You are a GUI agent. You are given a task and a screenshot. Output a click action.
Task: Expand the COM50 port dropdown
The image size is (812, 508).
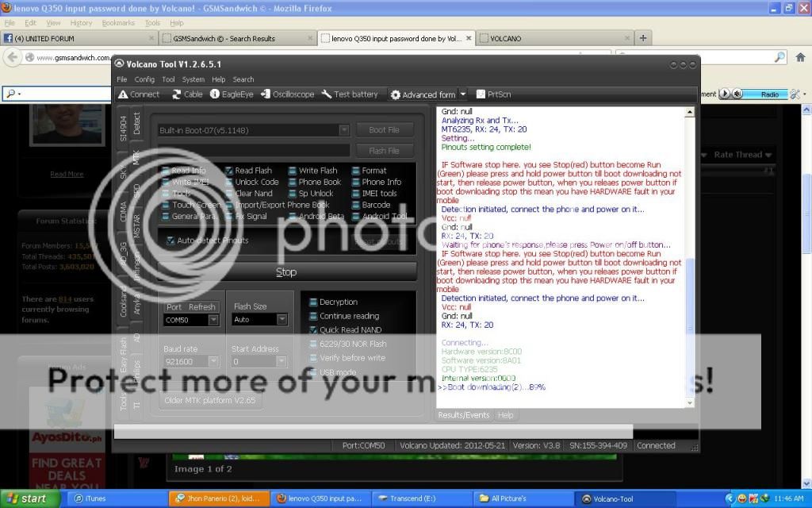[213, 320]
